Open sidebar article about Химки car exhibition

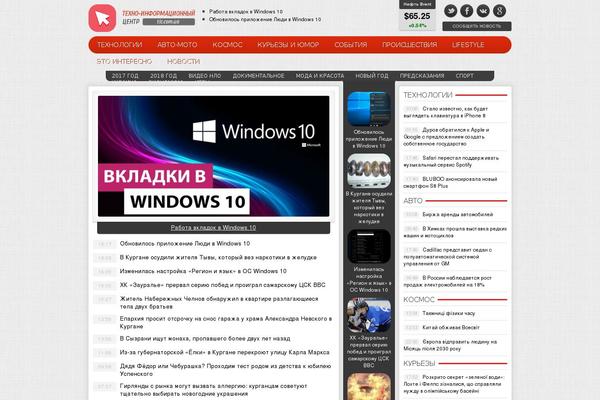pos(455,232)
